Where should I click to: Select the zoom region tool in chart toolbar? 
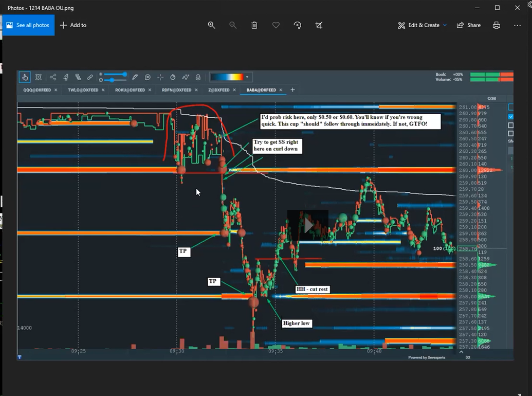point(39,77)
